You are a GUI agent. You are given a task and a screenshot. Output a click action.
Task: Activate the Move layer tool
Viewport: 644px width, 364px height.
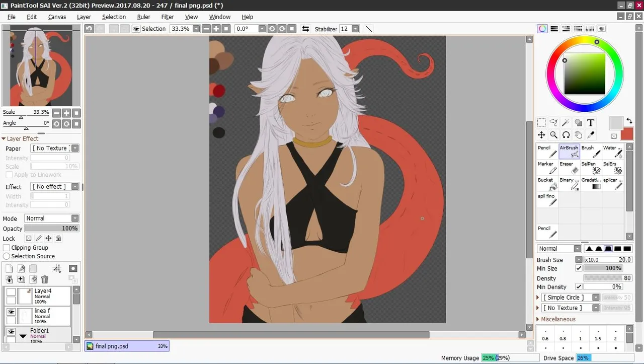pyautogui.click(x=541, y=135)
